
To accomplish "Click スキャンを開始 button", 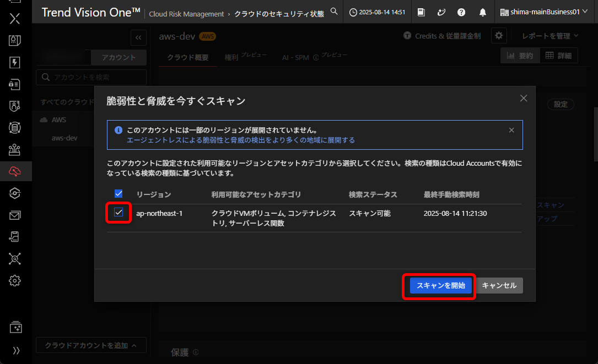I will coord(441,285).
